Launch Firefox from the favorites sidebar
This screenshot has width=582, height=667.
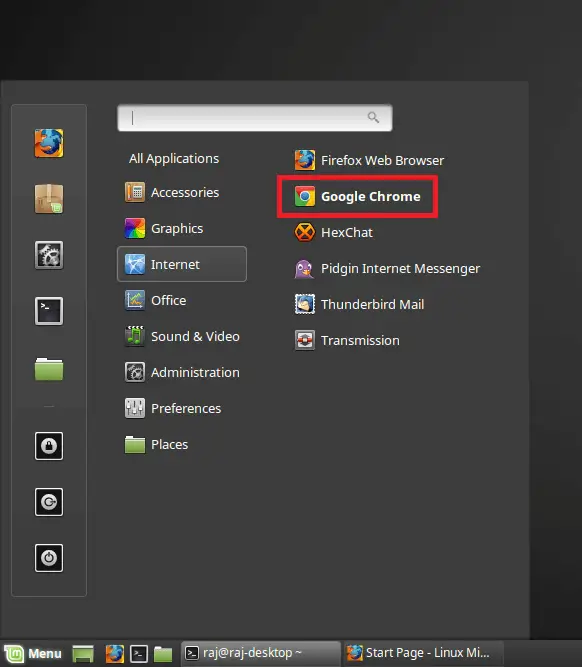(49, 143)
